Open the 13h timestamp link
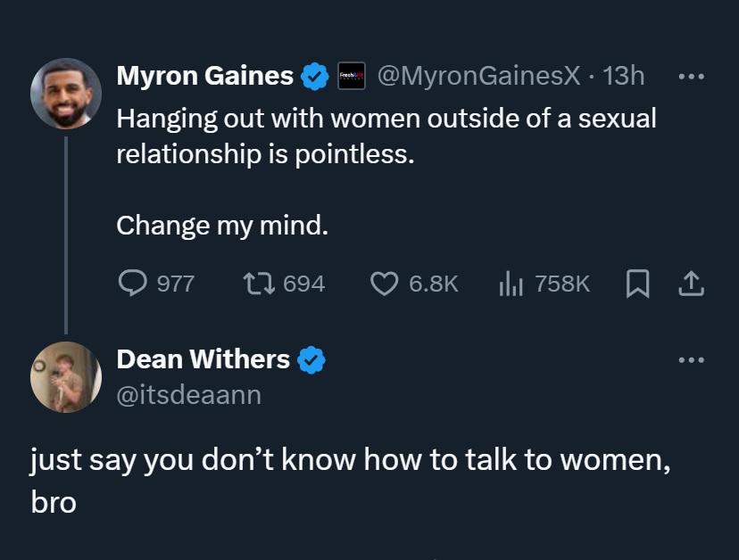The width and height of the screenshot is (739, 560). click(623, 76)
